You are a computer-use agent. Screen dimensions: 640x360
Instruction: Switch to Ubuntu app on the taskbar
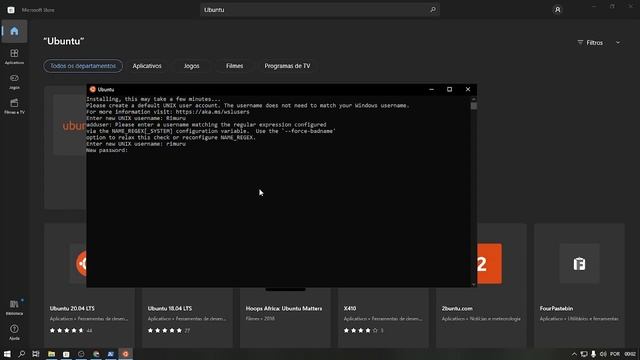(125, 354)
